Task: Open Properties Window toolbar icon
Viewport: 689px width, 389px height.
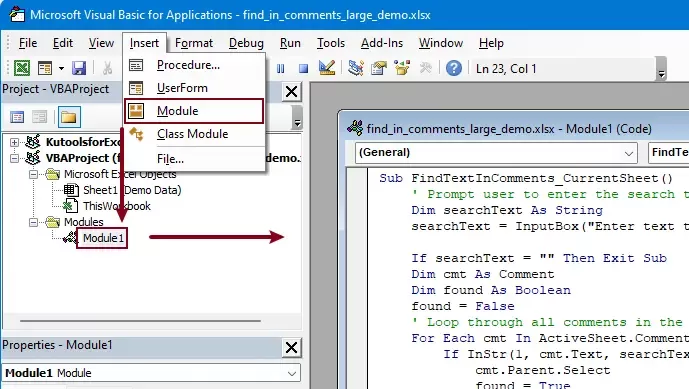Action: click(x=379, y=68)
